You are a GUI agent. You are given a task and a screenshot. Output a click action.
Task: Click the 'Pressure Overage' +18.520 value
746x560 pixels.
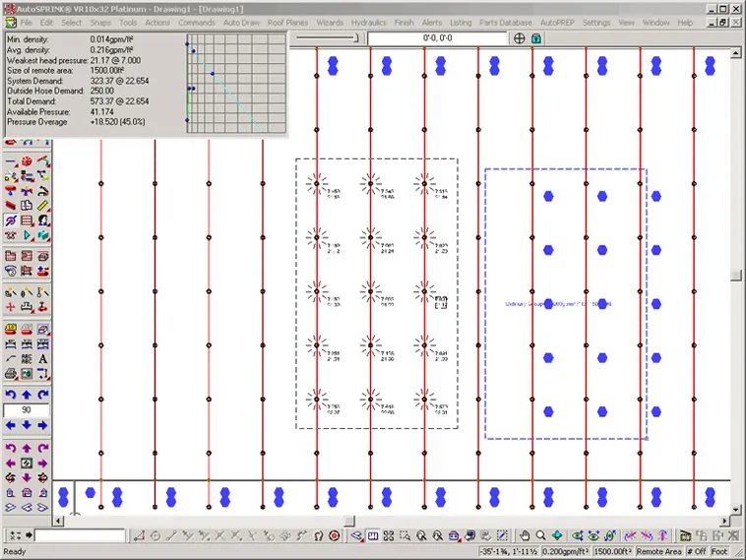click(x=117, y=122)
